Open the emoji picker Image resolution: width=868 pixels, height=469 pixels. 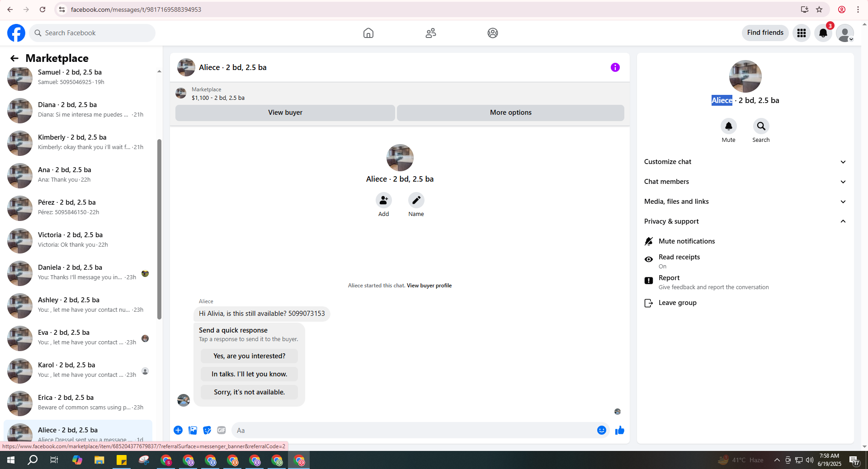pyautogui.click(x=602, y=430)
